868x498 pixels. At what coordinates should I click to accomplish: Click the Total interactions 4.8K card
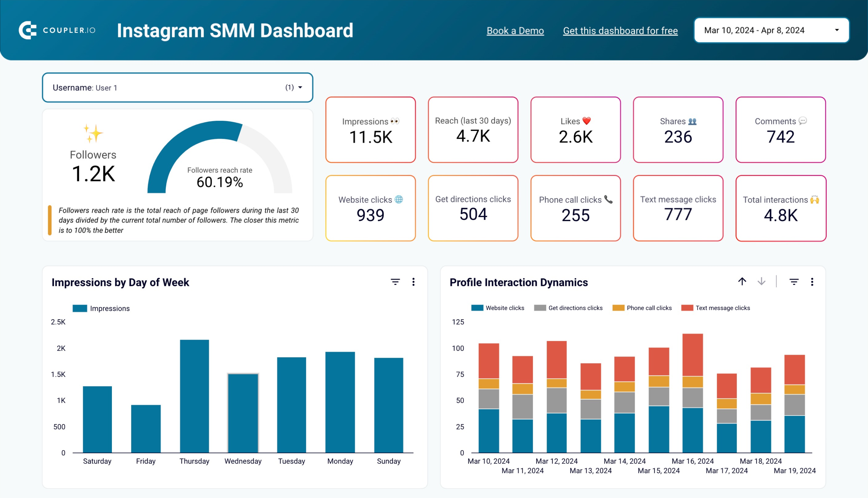pos(781,208)
